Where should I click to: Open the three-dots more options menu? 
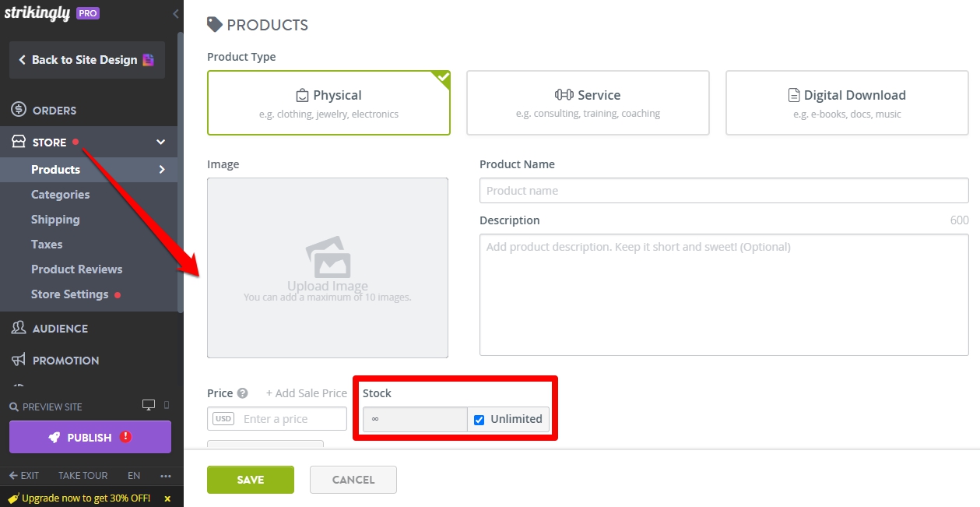166,476
